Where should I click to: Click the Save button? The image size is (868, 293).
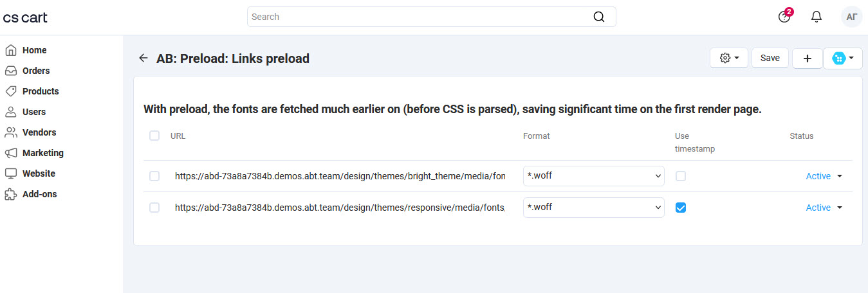click(x=770, y=58)
